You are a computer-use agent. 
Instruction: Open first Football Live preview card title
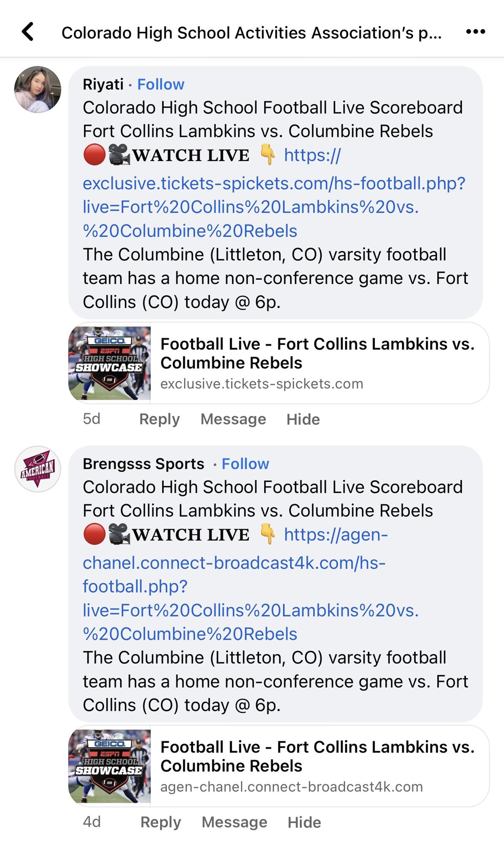click(317, 353)
